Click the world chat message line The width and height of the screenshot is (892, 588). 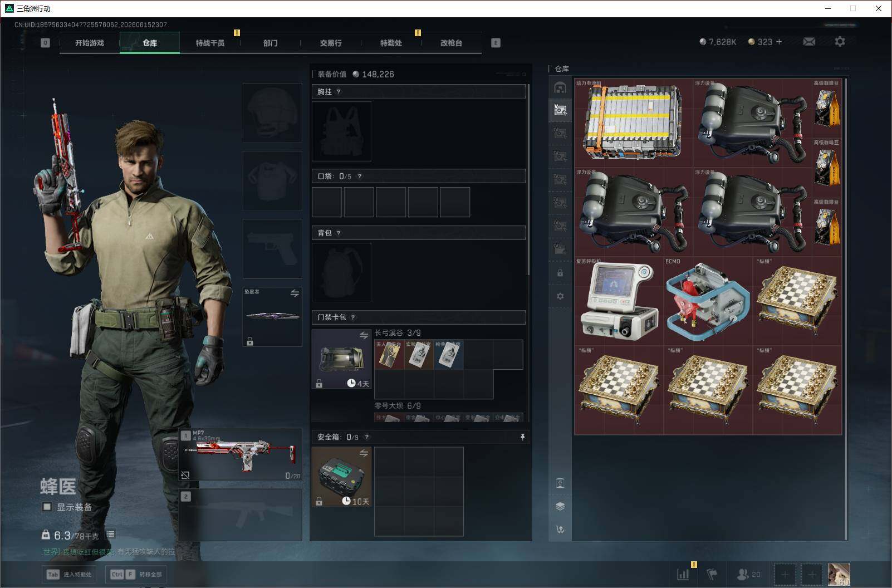[108, 551]
